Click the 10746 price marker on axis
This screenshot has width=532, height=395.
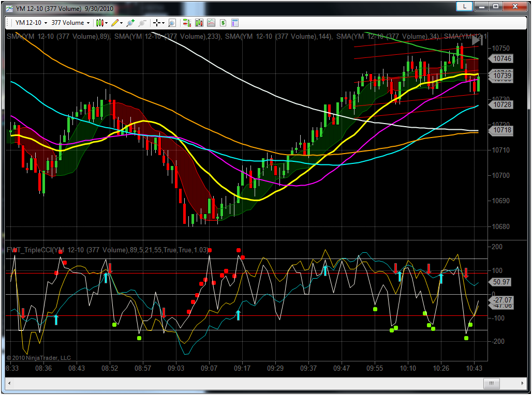[x=502, y=59]
